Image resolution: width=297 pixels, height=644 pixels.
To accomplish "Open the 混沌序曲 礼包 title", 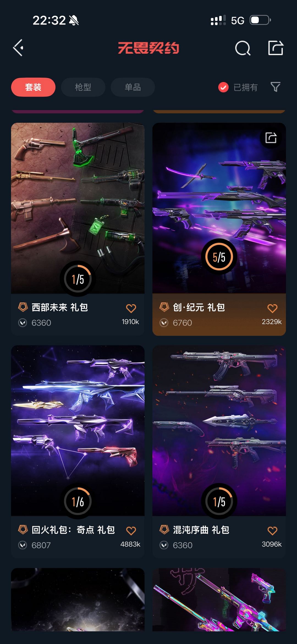I will (x=201, y=530).
